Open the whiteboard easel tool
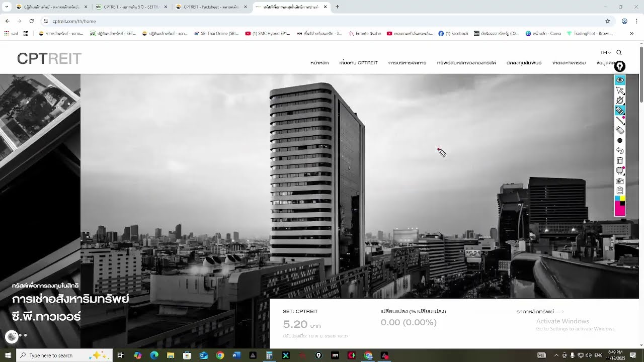Image resolution: width=644 pixels, height=362 pixels. tap(620, 171)
